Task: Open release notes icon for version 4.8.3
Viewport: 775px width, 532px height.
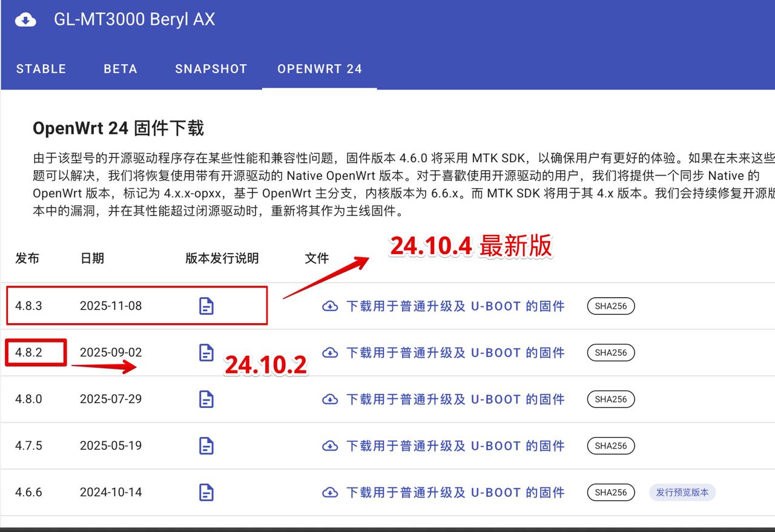Action: 206,306
